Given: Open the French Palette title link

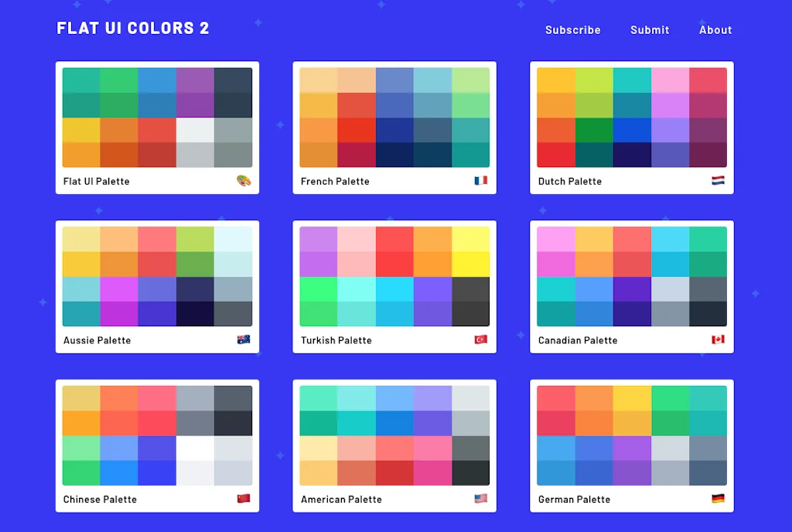Looking at the screenshot, I should click(x=335, y=181).
